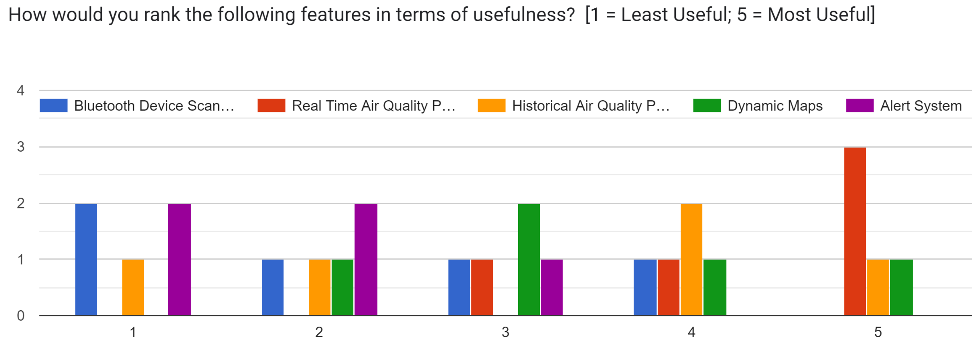Click the 'Historical Air Quality P…' legend text
The image size is (980, 344).
click(x=590, y=106)
